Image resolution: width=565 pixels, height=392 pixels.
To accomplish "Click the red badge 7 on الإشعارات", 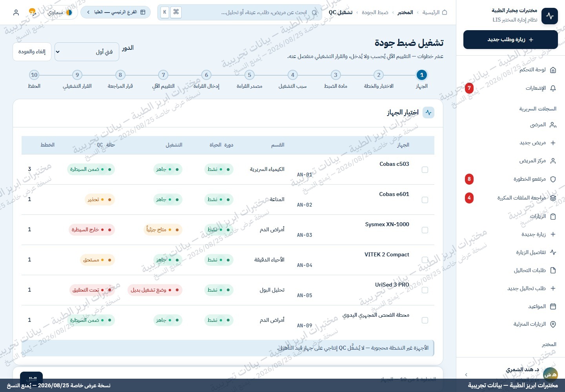I will [x=469, y=88].
